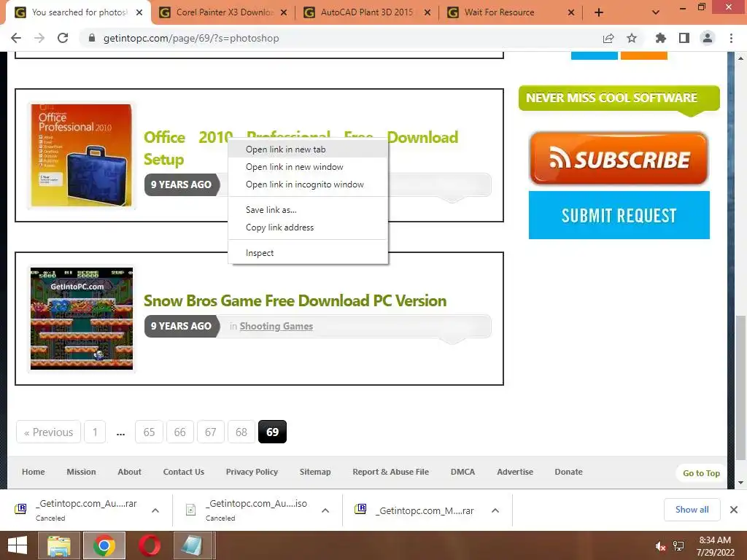The height and width of the screenshot is (560, 747).
Task: Close the 'You searched for photos' tab
Action: pos(139,12)
